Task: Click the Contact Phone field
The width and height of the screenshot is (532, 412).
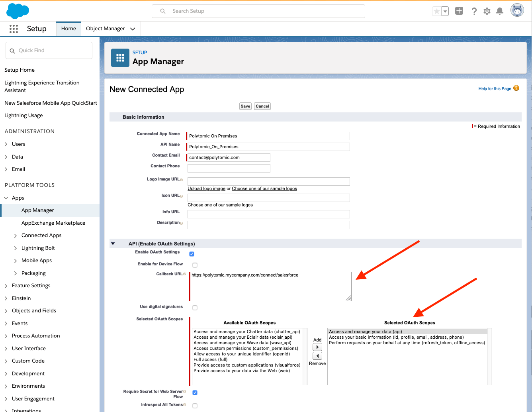Action: (x=229, y=168)
